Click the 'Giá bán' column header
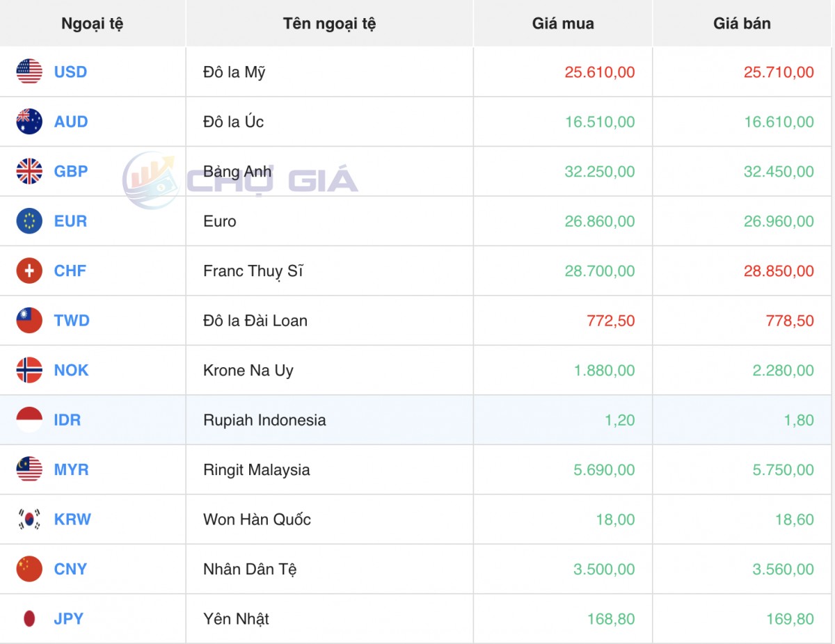The width and height of the screenshot is (835, 644). point(742,24)
